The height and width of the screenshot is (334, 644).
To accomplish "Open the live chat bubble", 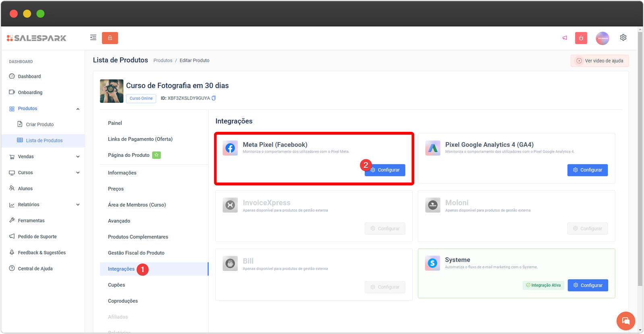I will pos(625,321).
